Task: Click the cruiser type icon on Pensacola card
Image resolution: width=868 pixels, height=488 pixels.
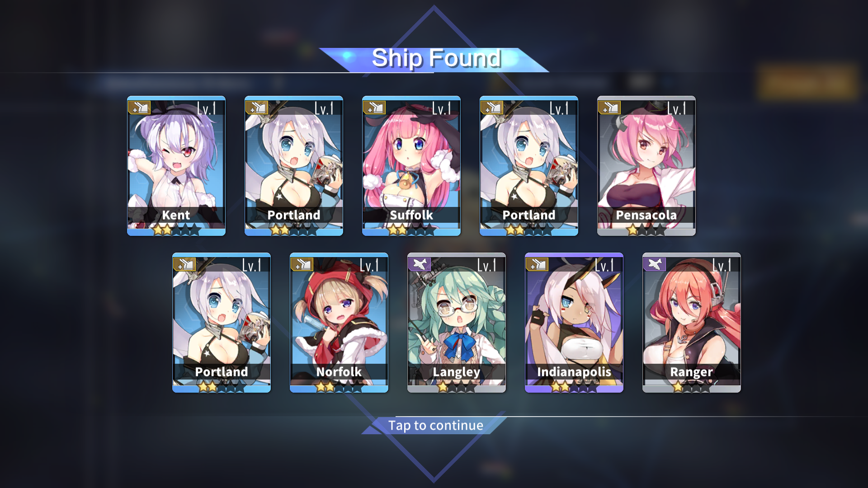Action: pos(609,108)
